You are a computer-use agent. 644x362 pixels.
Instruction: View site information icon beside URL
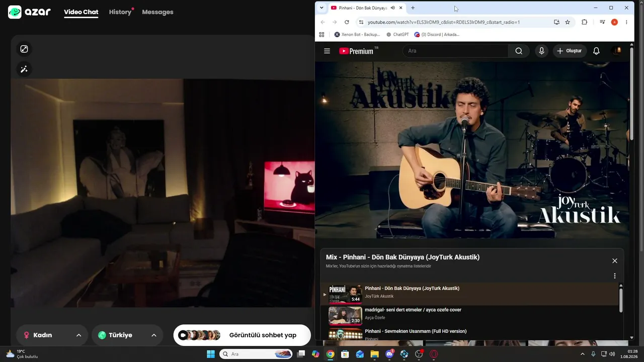pos(361,22)
